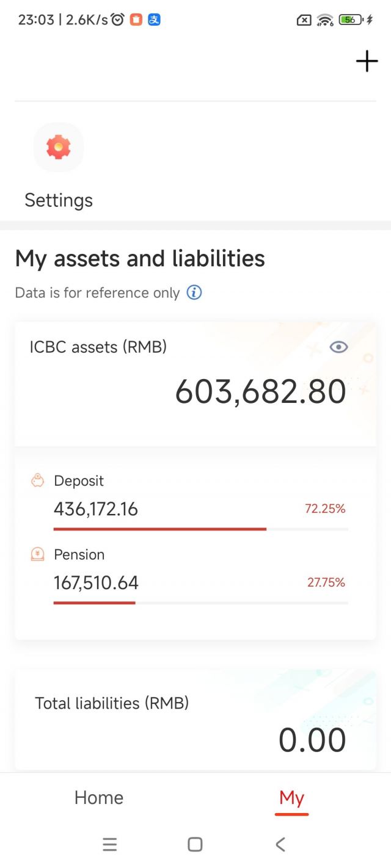This screenshot has width=391, height=868.
Task: Tap the Deposit piggy bank icon
Action: (x=38, y=480)
